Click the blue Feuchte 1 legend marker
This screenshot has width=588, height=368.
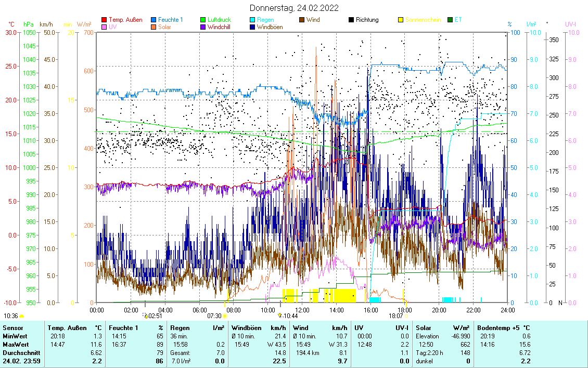154,20
